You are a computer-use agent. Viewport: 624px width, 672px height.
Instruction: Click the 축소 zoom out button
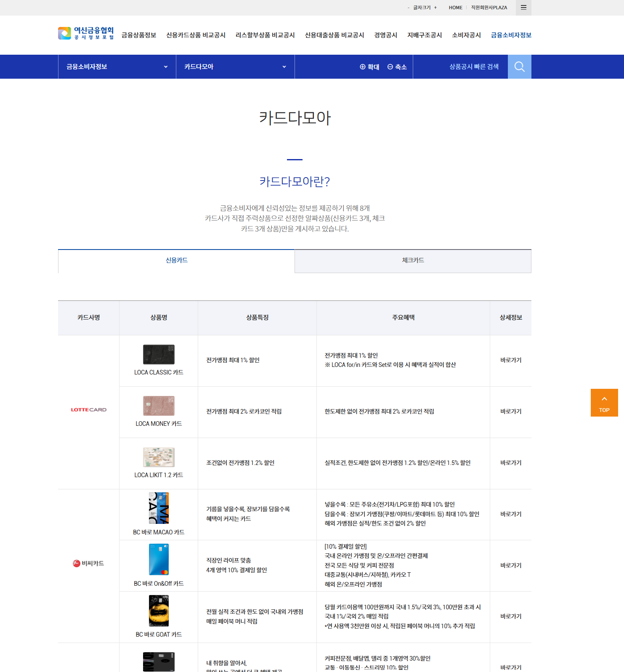pos(397,67)
